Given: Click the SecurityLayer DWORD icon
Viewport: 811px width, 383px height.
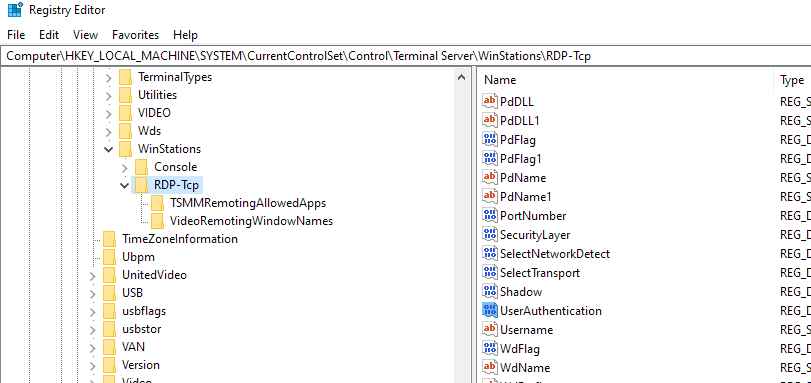Looking at the screenshot, I should tap(489, 234).
